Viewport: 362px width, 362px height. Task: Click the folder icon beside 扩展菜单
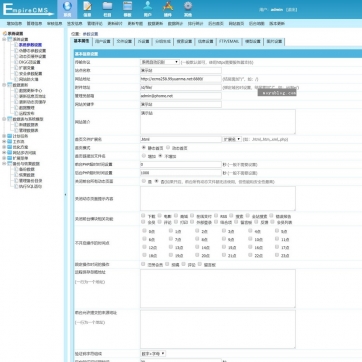coord(9,158)
